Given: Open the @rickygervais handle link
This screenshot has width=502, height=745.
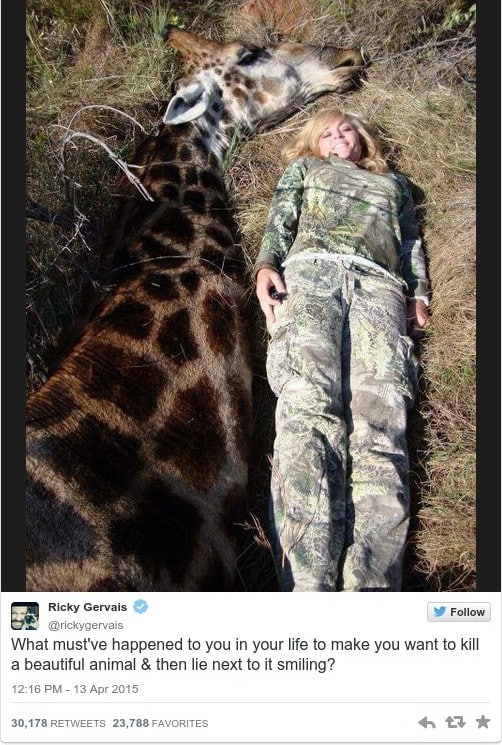Looking at the screenshot, I should pos(85,625).
